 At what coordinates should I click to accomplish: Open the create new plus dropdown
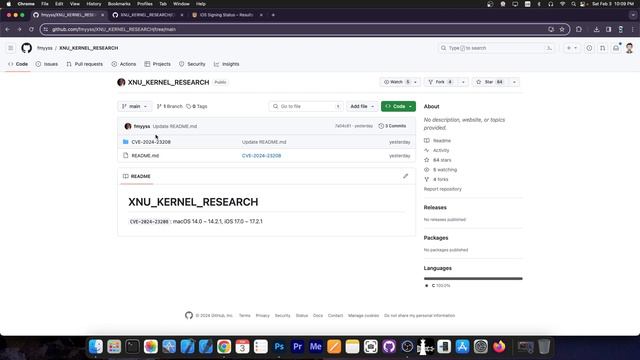pyautogui.click(x=571, y=48)
